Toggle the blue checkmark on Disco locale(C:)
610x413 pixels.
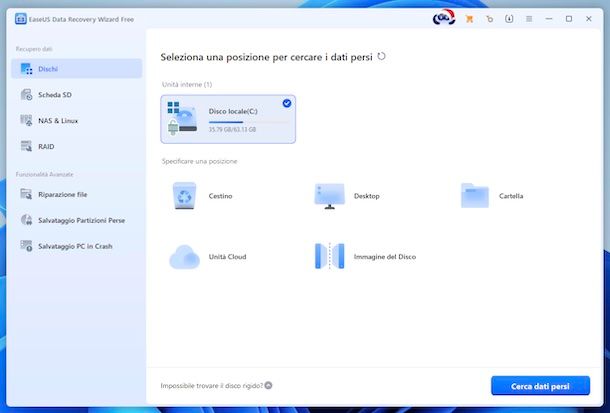coord(287,103)
